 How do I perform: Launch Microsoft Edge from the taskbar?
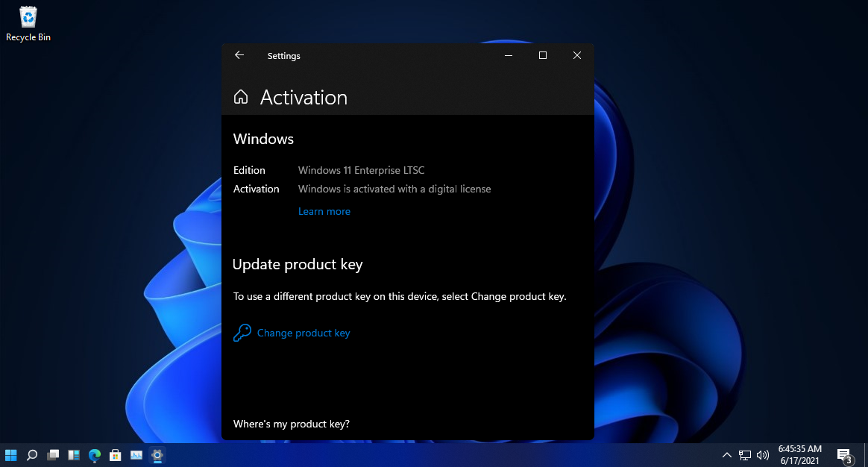coord(95,455)
